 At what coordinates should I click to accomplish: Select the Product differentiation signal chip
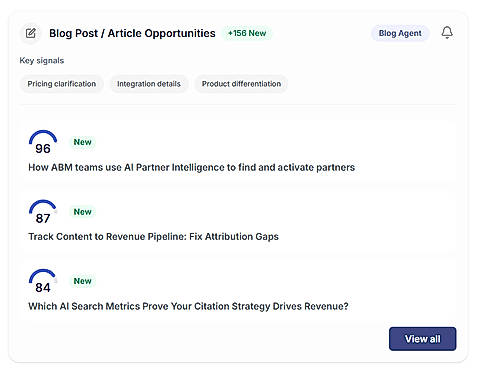(241, 84)
